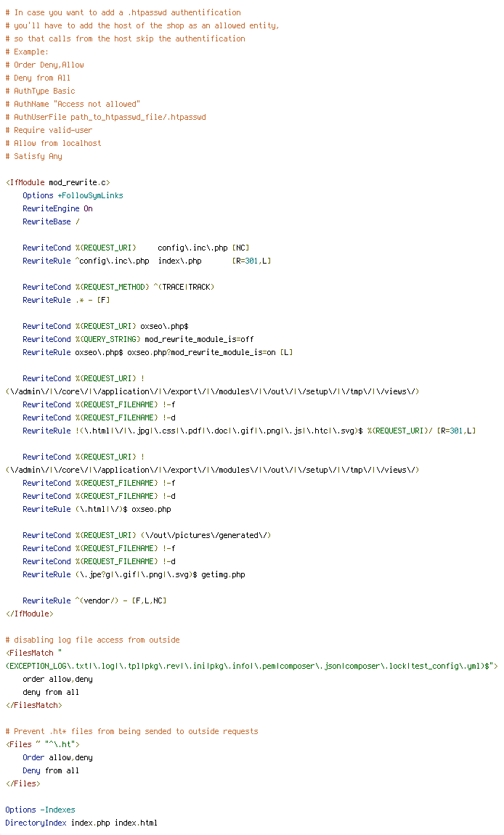The width and height of the screenshot is (504, 835).
Task: Click the RewriteRule ending 'getimg.php'
Action: coord(134,574)
